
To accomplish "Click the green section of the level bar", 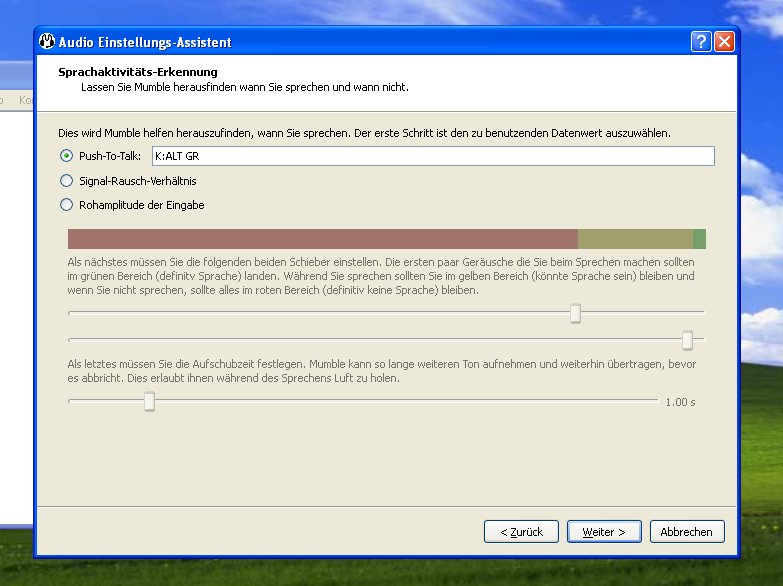I will 699,239.
